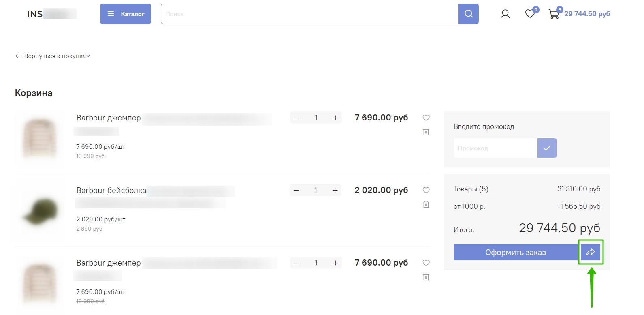This screenshot has height=315, width=644.
Task: Open the Каталог menu
Action: [126, 14]
